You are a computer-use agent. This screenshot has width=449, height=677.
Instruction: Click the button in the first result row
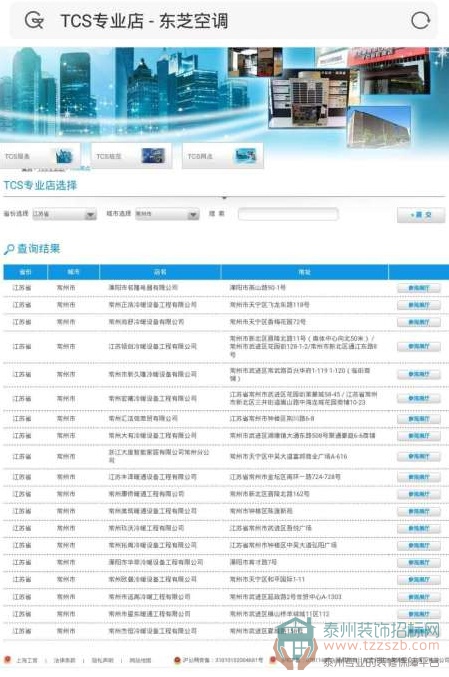(418, 288)
